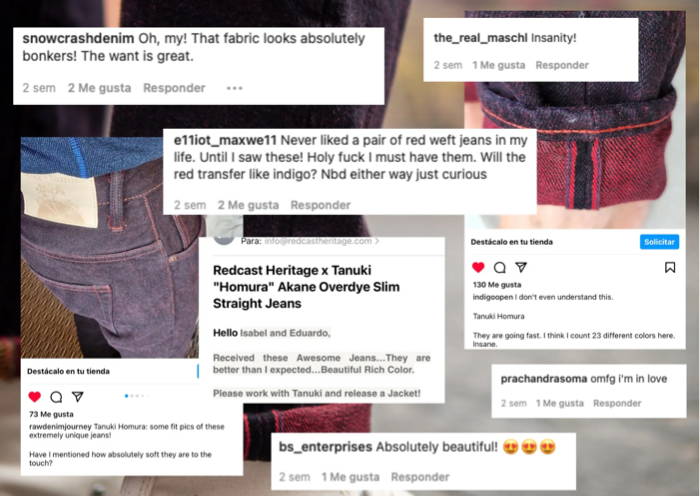Reply to snowcrashdenim's comment
This screenshot has height=496, width=700.
[x=174, y=88]
